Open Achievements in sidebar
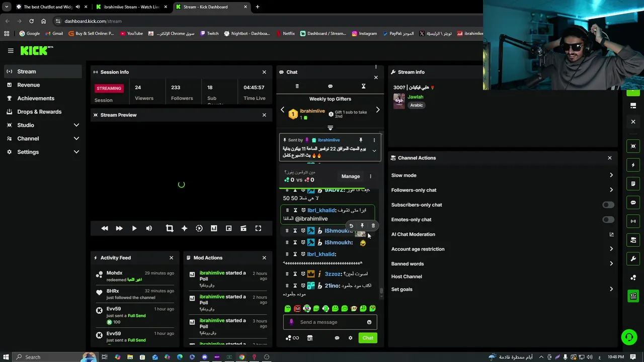This screenshot has width=644, height=362. coord(43,98)
